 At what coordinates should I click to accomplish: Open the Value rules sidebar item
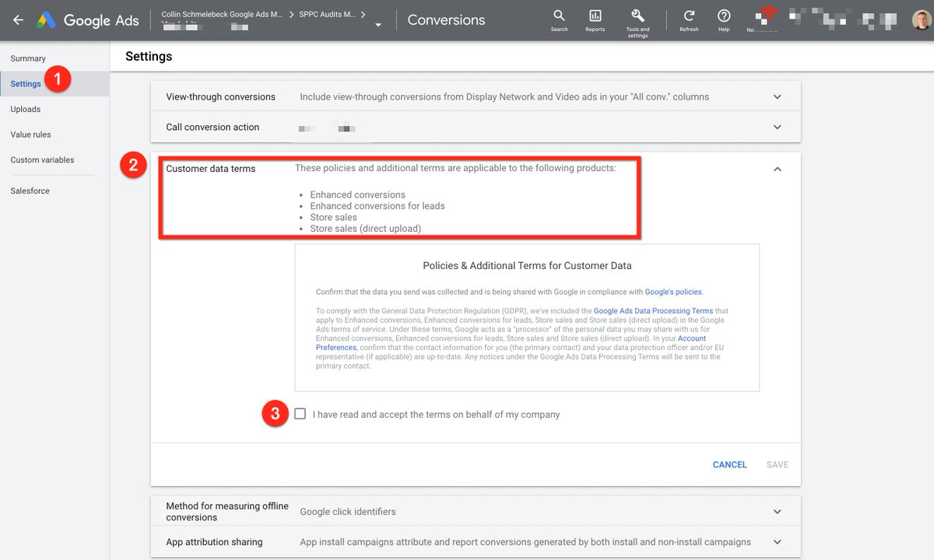(30, 135)
